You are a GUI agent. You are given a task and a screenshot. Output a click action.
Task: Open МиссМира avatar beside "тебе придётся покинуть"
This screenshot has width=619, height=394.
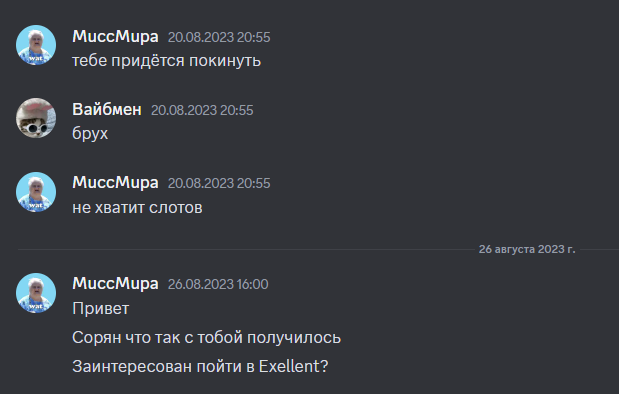[36, 45]
